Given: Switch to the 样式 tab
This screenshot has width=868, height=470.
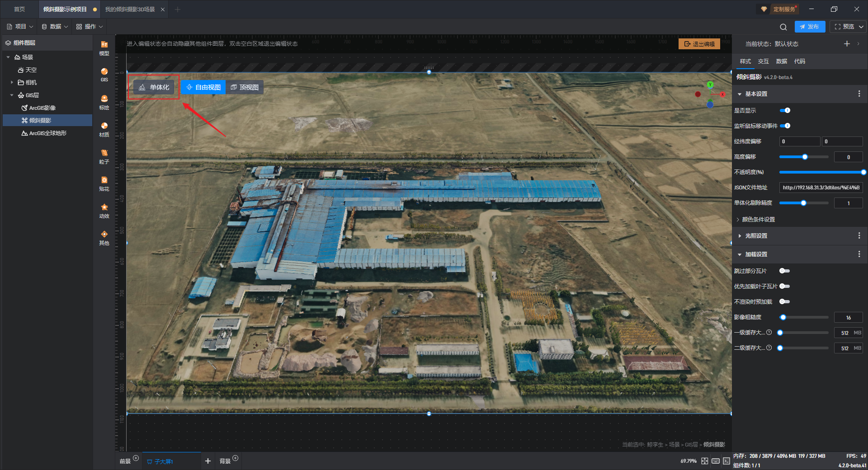Looking at the screenshot, I should 745,61.
